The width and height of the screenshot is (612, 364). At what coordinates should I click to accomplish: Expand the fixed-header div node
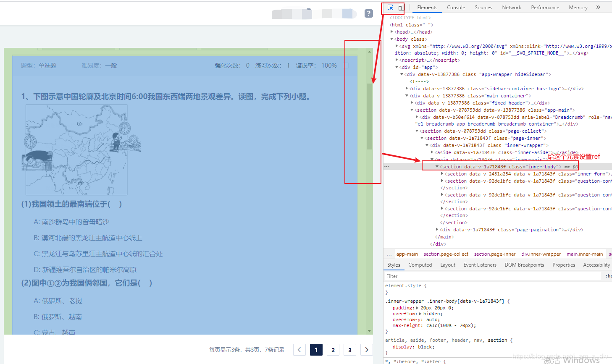pyautogui.click(x=412, y=103)
